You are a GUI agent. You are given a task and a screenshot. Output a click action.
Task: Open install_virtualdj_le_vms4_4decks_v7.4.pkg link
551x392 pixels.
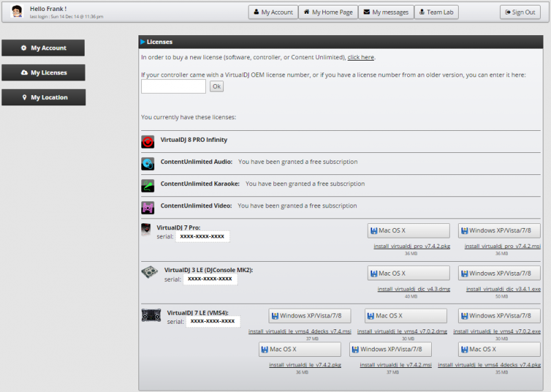(x=489, y=365)
